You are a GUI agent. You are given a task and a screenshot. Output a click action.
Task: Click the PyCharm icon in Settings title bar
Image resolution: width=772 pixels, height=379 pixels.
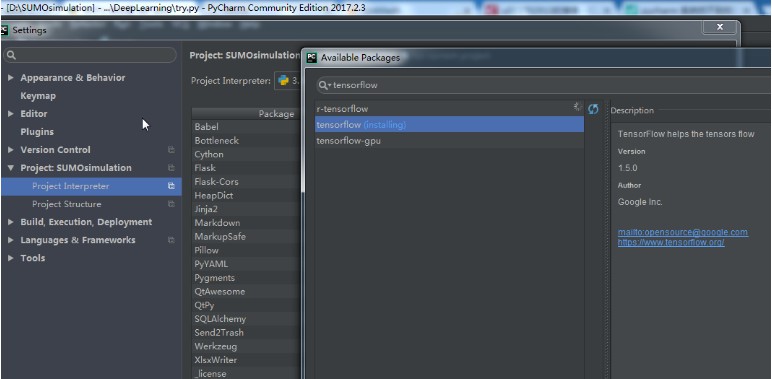point(4,30)
